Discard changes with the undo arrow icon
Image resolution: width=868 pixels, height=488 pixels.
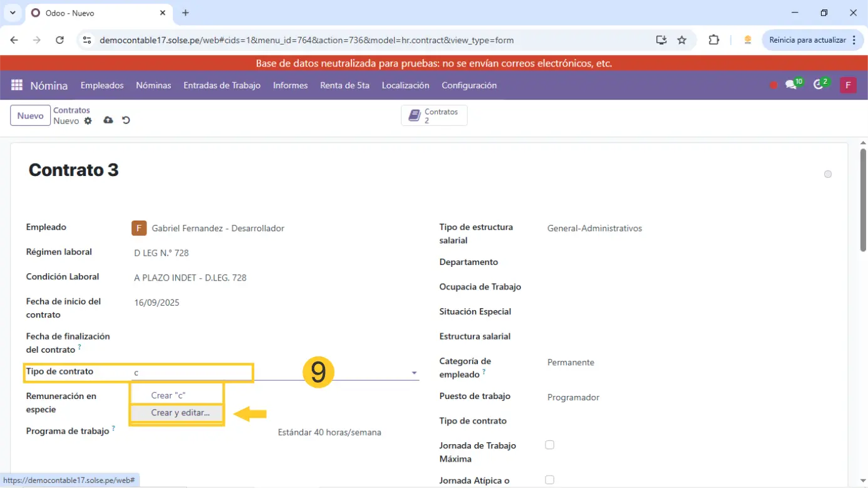[x=126, y=120]
